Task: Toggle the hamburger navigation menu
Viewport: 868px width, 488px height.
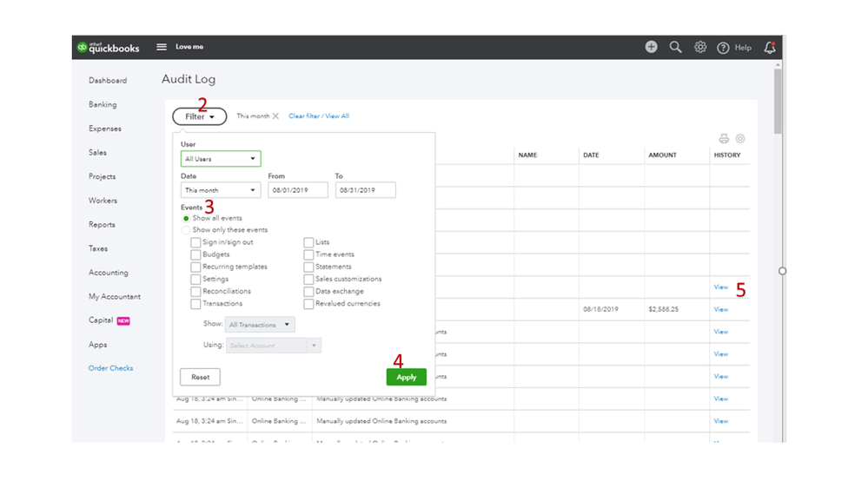Action: pyautogui.click(x=161, y=47)
